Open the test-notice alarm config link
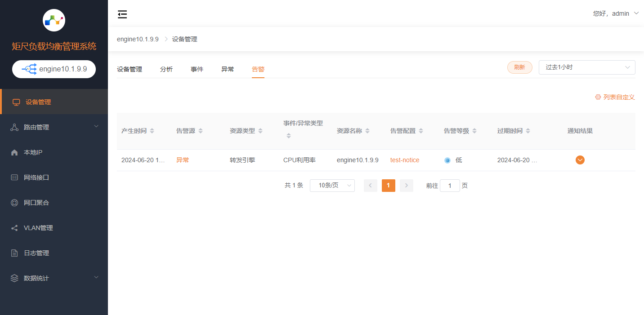 click(405, 160)
